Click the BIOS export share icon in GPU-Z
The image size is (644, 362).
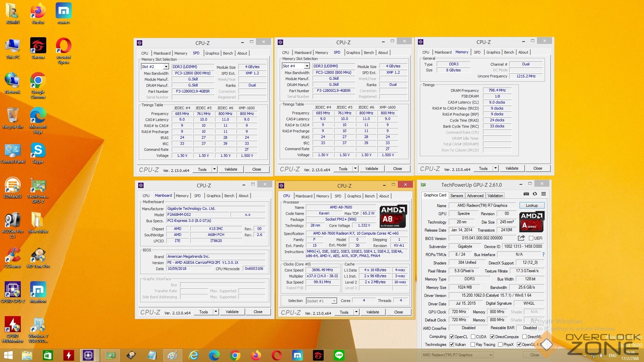pos(521,238)
